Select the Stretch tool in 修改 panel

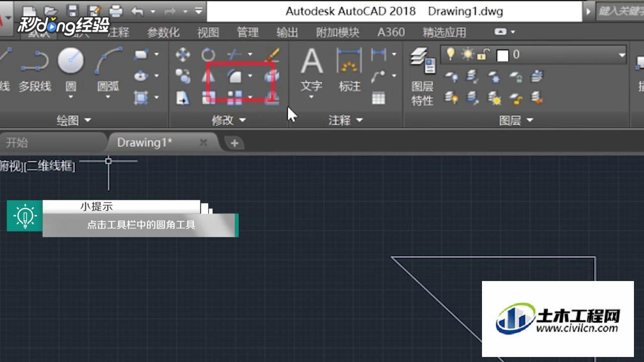(183, 98)
